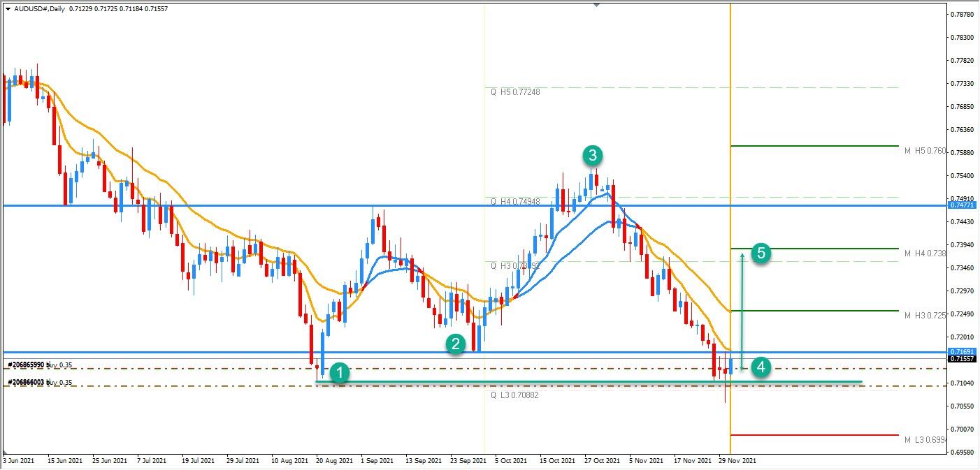The image size is (980, 470).
Task: Click the 29 Jul 2021 date label
Action: 244,461
